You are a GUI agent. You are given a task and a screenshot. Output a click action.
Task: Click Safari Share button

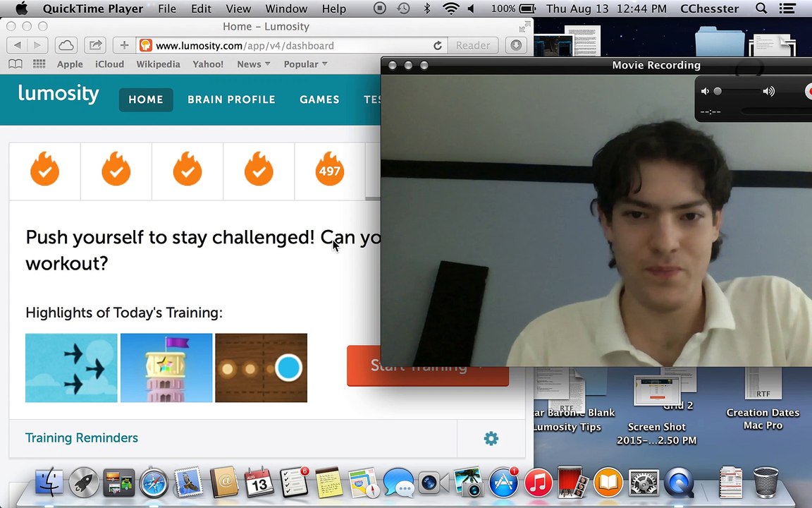coord(95,46)
